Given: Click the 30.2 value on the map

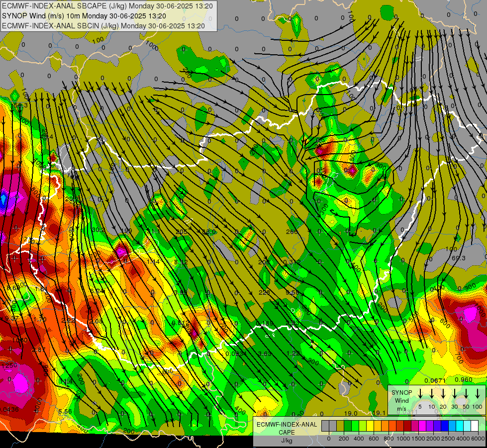Looking at the screenshot, I should [98, 230].
